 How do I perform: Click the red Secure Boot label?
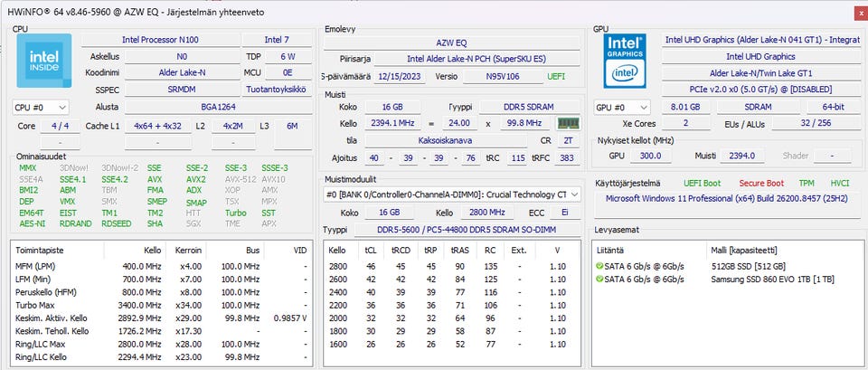[761, 184]
